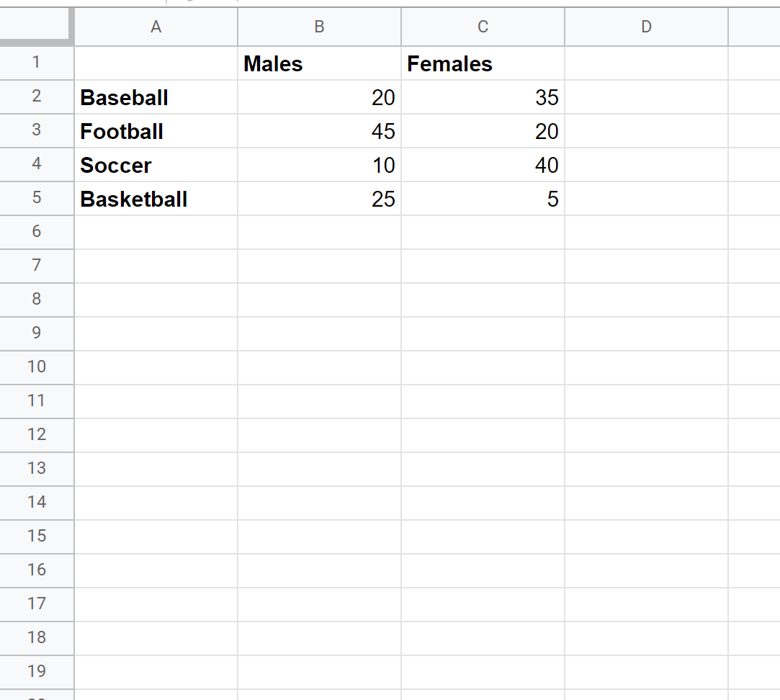Select Baseball females value 35
The width and height of the screenshot is (780, 700).
pos(483,97)
